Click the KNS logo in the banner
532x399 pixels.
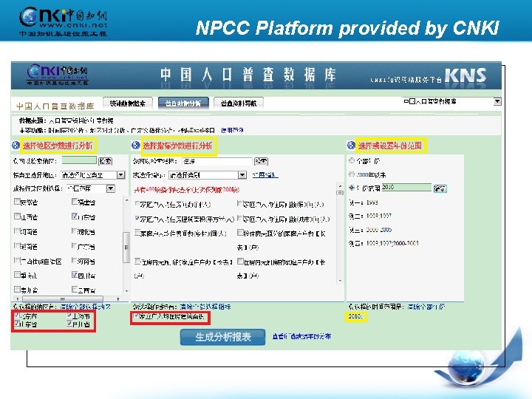465,75
